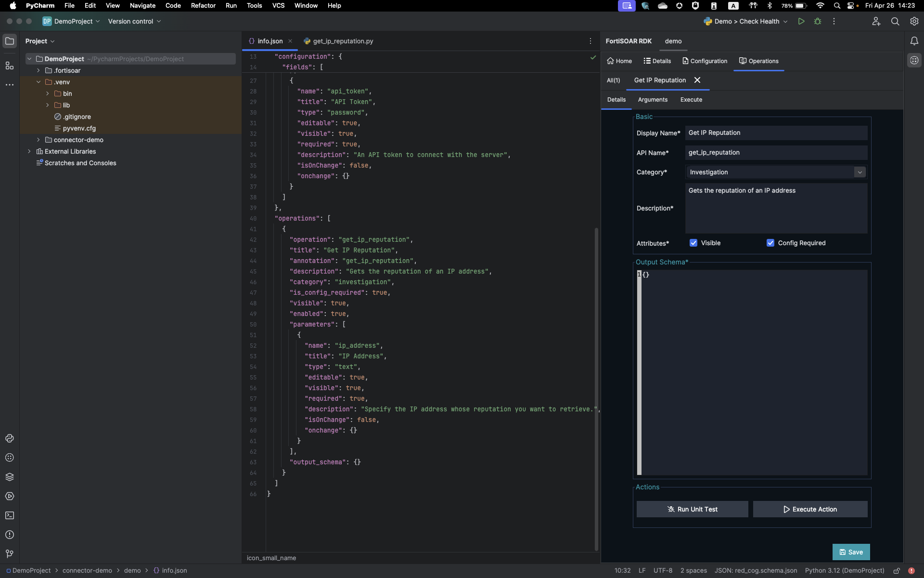924x578 pixels.
Task: Open the Category Investigation dropdown
Action: tap(860, 172)
